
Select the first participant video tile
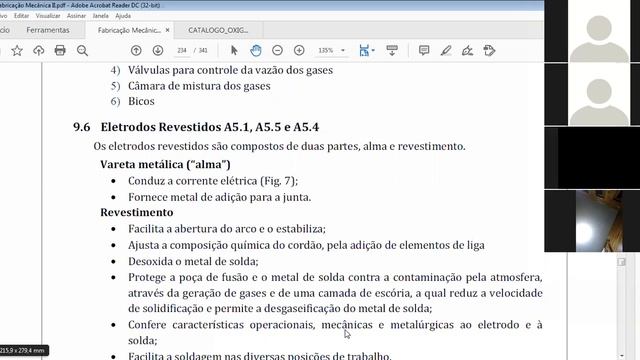pos(592,31)
